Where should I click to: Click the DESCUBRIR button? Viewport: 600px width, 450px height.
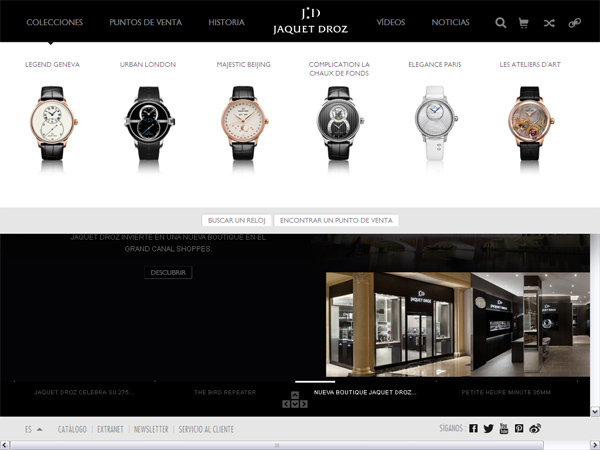click(168, 272)
